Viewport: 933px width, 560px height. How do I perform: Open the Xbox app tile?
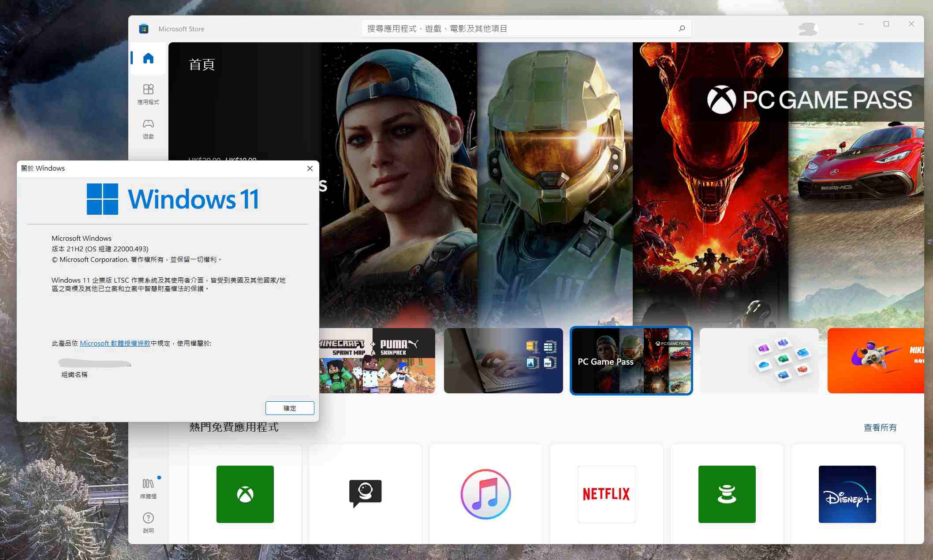point(245,494)
